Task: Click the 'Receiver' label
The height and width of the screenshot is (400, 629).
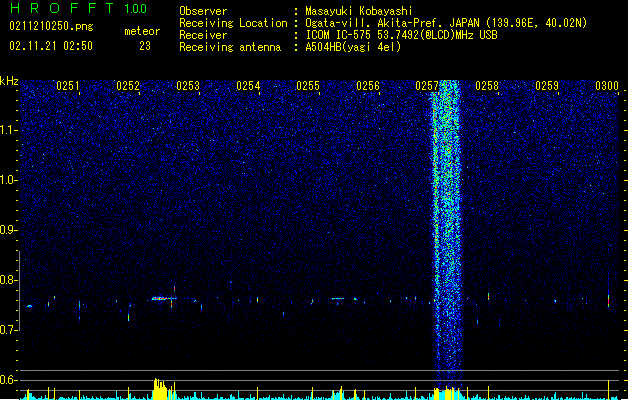Action: (203, 35)
